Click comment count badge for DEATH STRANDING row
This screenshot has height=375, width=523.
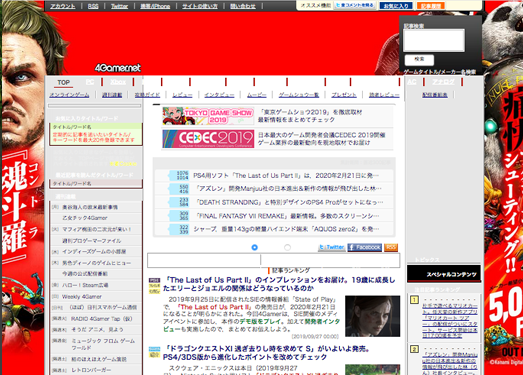coord(179,202)
